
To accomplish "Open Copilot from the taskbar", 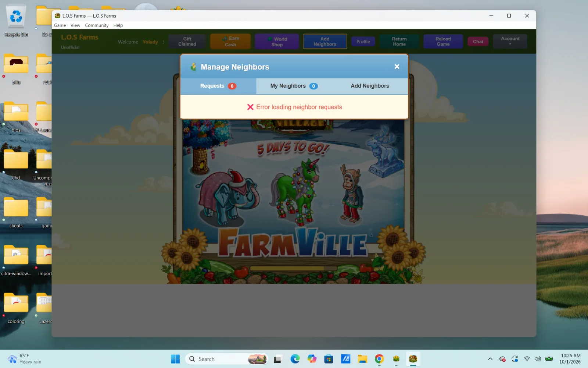I will pos(312,359).
